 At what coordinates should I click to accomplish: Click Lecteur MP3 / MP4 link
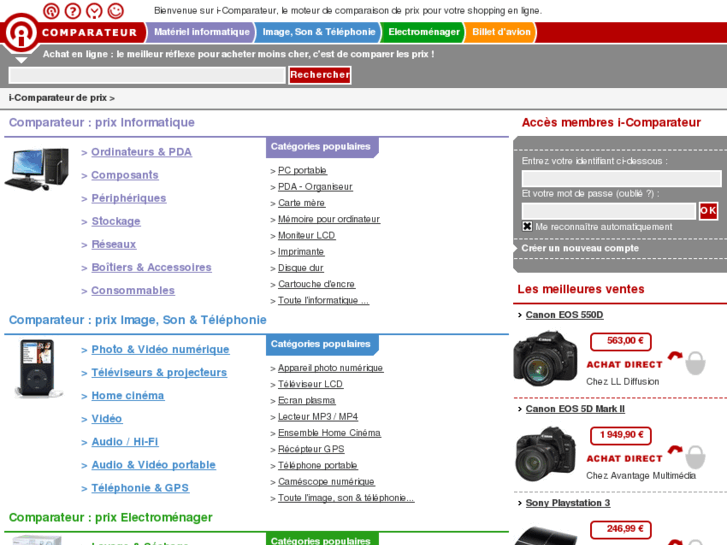318,417
